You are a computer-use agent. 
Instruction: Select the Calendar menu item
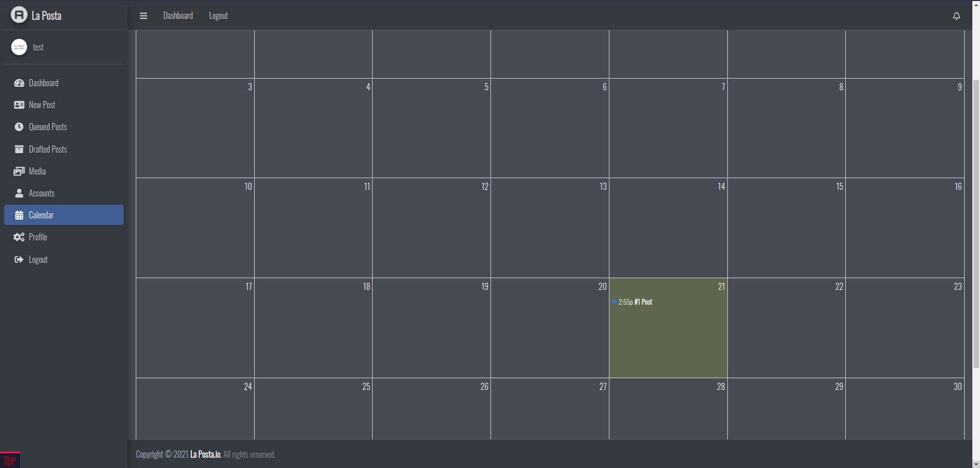point(64,215)
